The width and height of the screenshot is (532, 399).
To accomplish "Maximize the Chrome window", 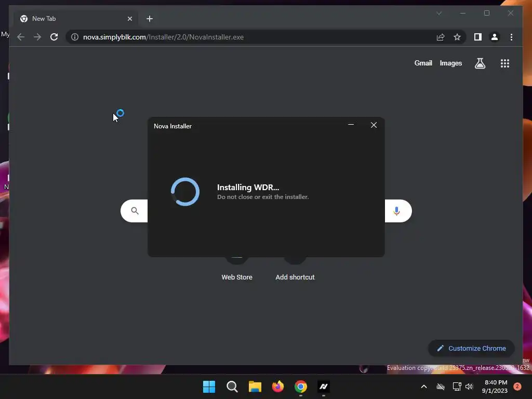I will coord(487,13).
